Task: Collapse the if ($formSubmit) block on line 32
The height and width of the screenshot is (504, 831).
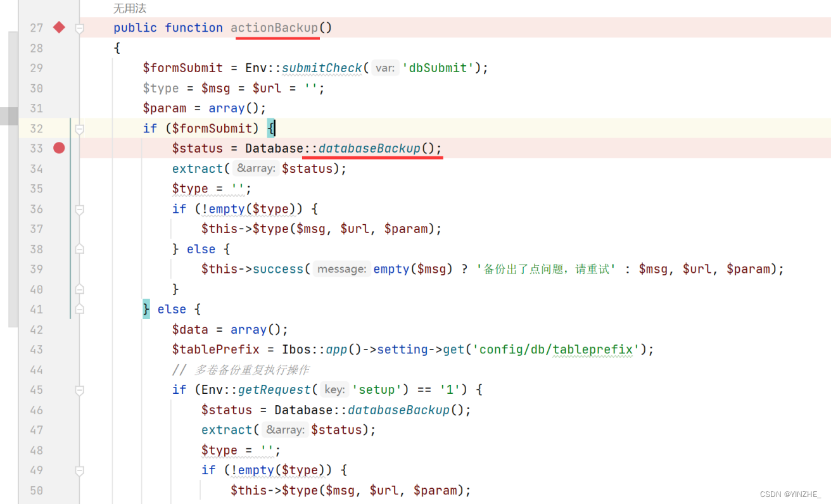Action: click(x=79, y=129)
